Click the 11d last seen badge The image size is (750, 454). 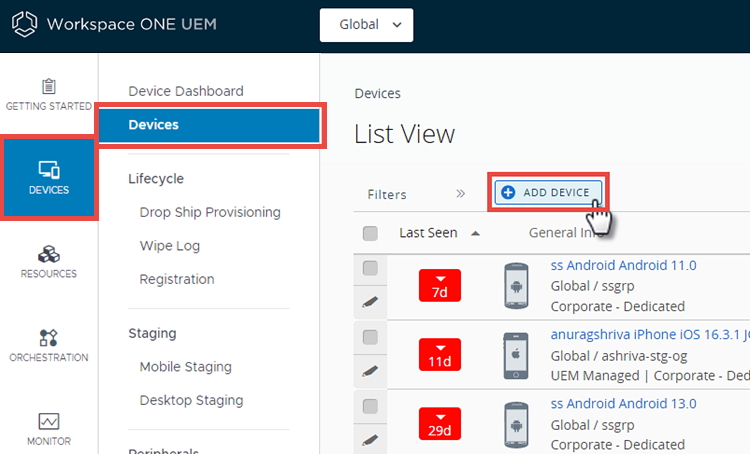point(440,354)
